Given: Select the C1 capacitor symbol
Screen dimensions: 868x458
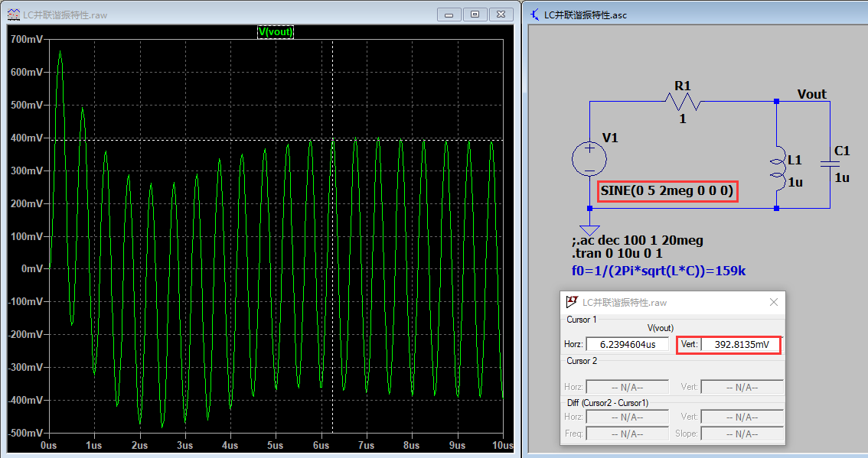Looking at the screenshot, I should point(830,164).
